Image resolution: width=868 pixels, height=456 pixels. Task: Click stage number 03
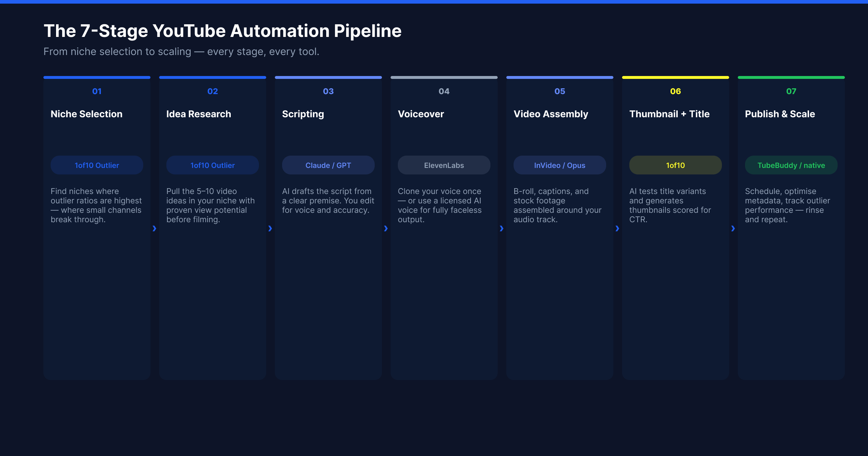[x=328, y=91]
